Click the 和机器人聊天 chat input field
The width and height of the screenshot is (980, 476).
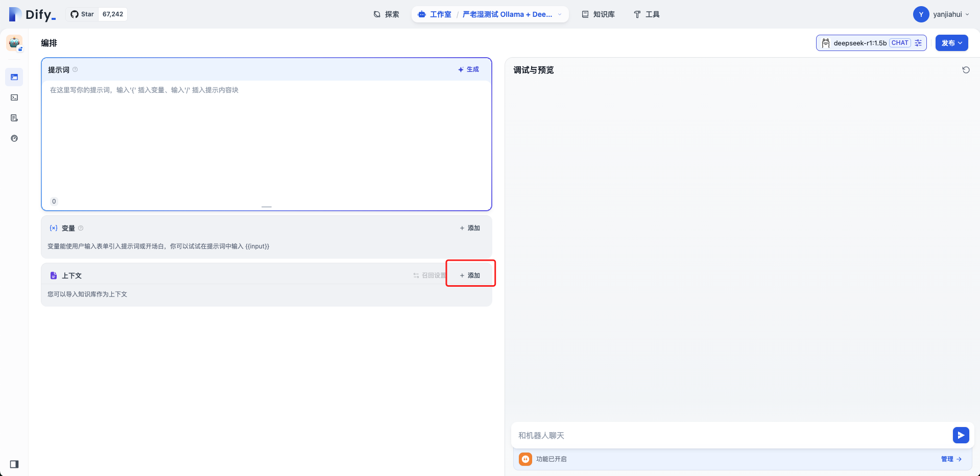[x=730, y=435]
